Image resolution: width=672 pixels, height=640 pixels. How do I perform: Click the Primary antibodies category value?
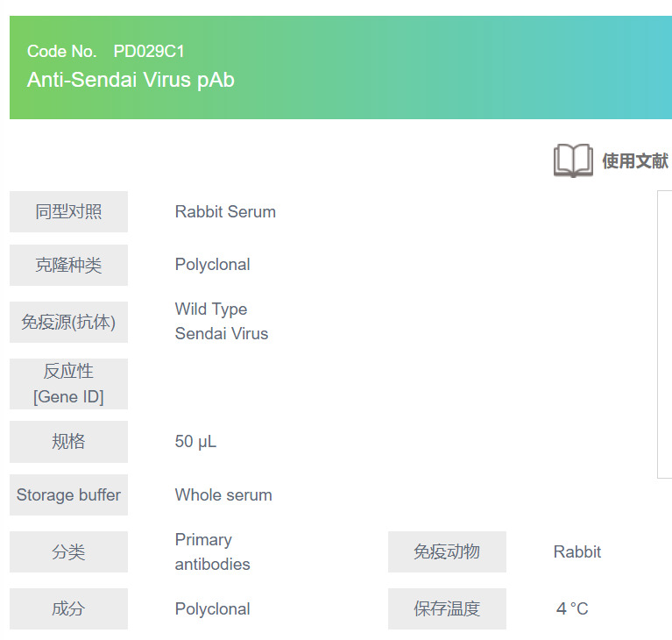pyautogui.click(x=212, y=551)
